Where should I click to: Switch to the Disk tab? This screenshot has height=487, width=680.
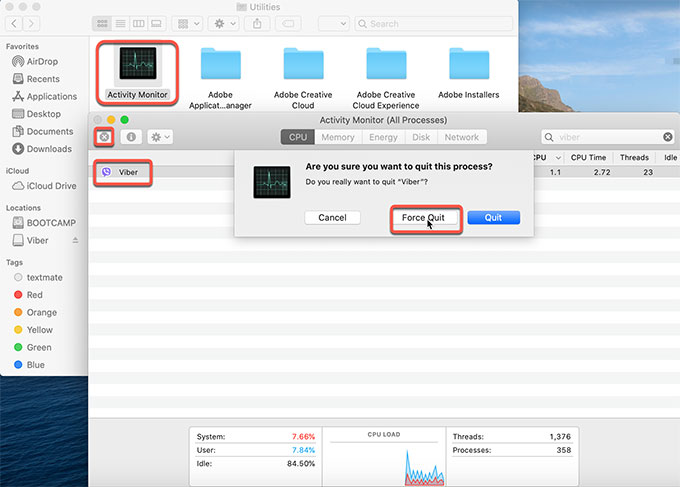pos(421,137)
